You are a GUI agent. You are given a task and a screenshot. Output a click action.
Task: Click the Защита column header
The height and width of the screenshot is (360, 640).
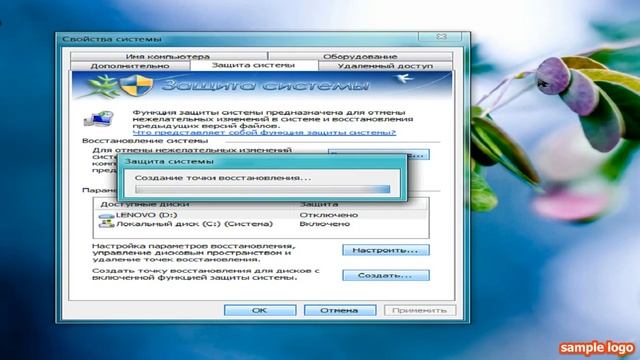(319, 204)
